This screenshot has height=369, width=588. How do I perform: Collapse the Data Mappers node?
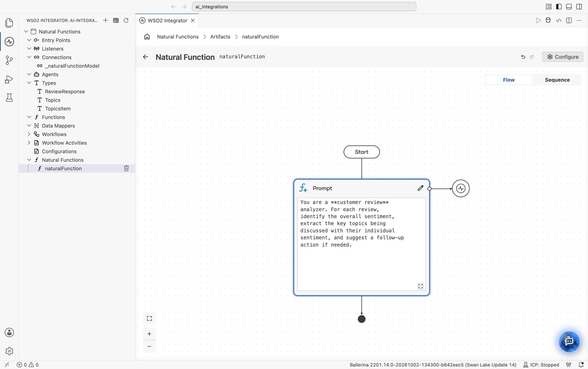(x=29, y=125)
